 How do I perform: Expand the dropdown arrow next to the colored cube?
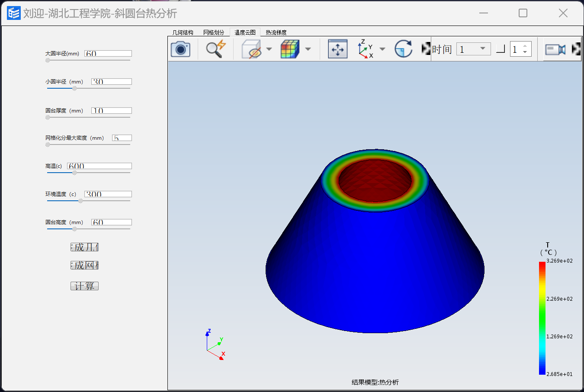click(308, 49)
